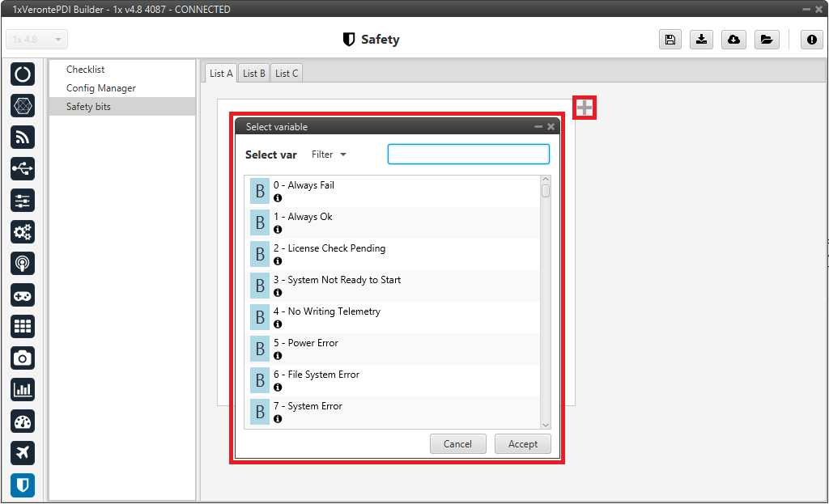The height and width of the screenshot is (504, 829).
Task: Open the bar chart sidebar icon
Action: pyautogui.click(x=22, y=390)
